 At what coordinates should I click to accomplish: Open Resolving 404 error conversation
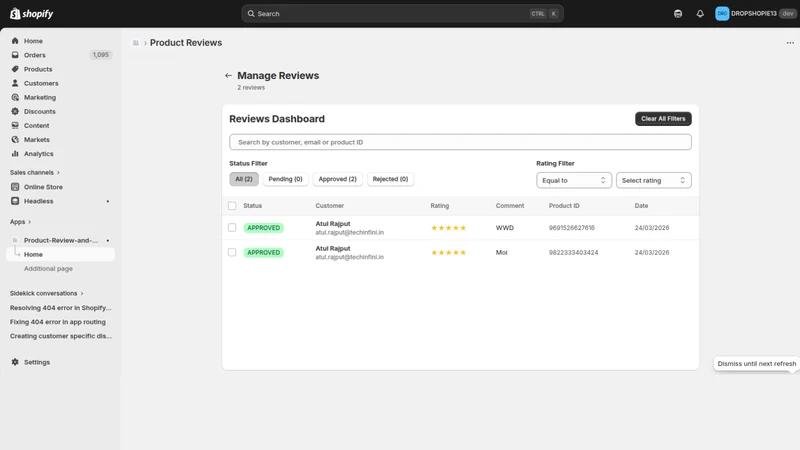pos(60,308)
